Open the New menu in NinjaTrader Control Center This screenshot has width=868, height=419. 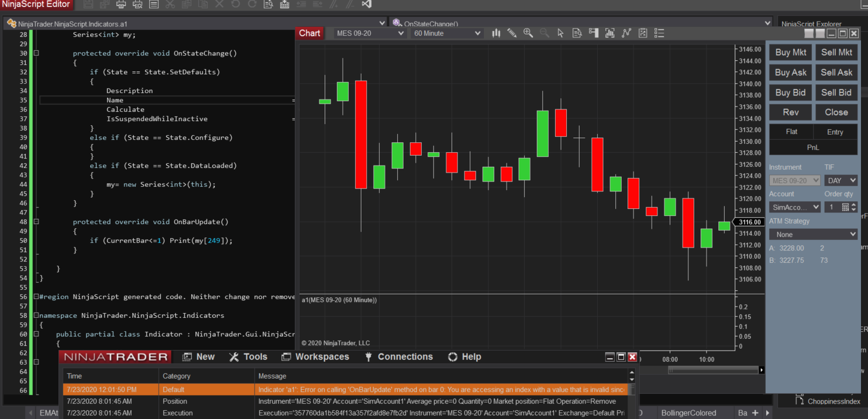[x=199, y=357]
